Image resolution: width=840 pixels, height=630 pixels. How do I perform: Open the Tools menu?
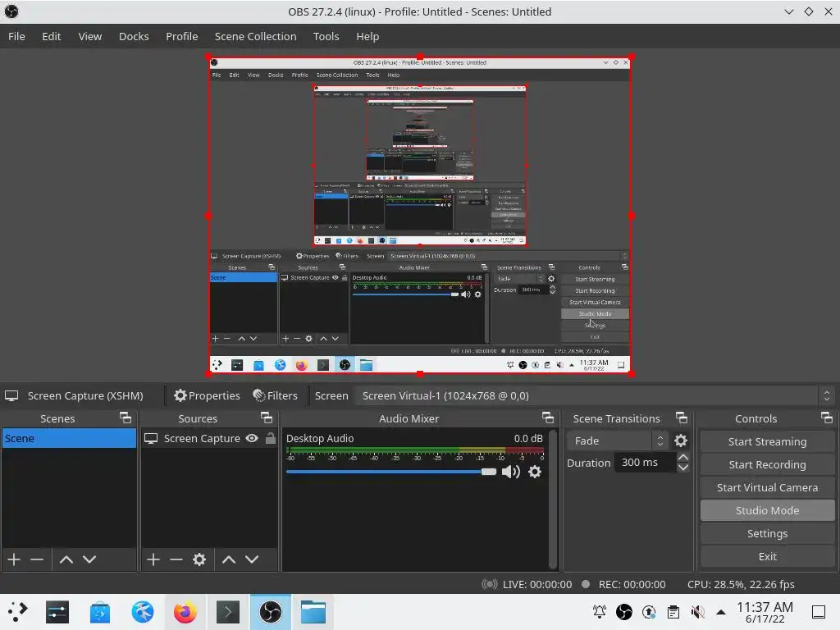tap(326, 36)
